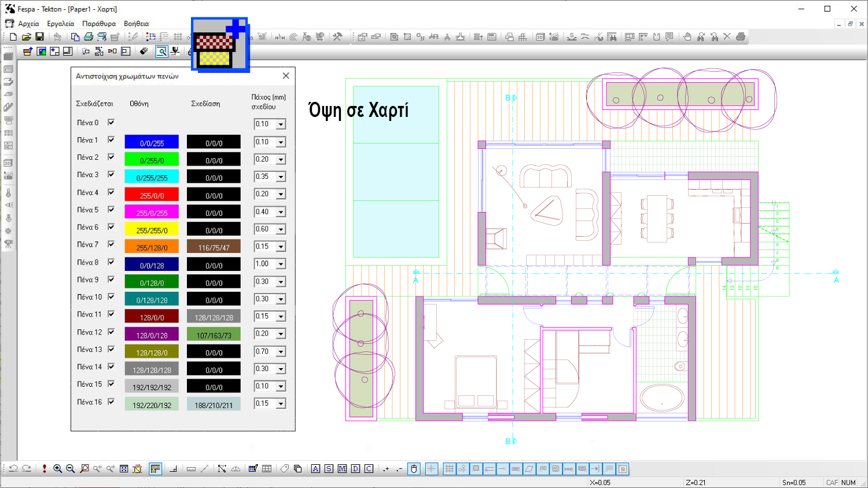Redo with the bottom toolbar arrow
The width and height of the screenshot is (868, 488).
(x=27, y=469)
